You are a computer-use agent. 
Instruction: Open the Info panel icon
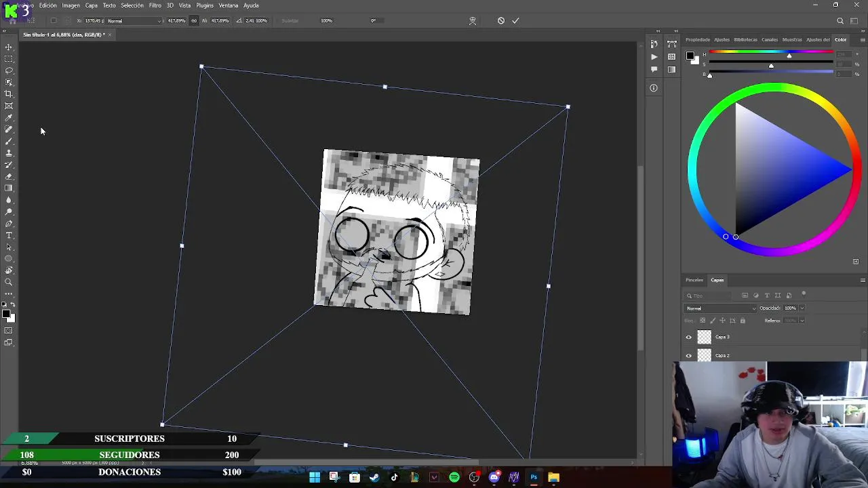click(x=654, y=87)
